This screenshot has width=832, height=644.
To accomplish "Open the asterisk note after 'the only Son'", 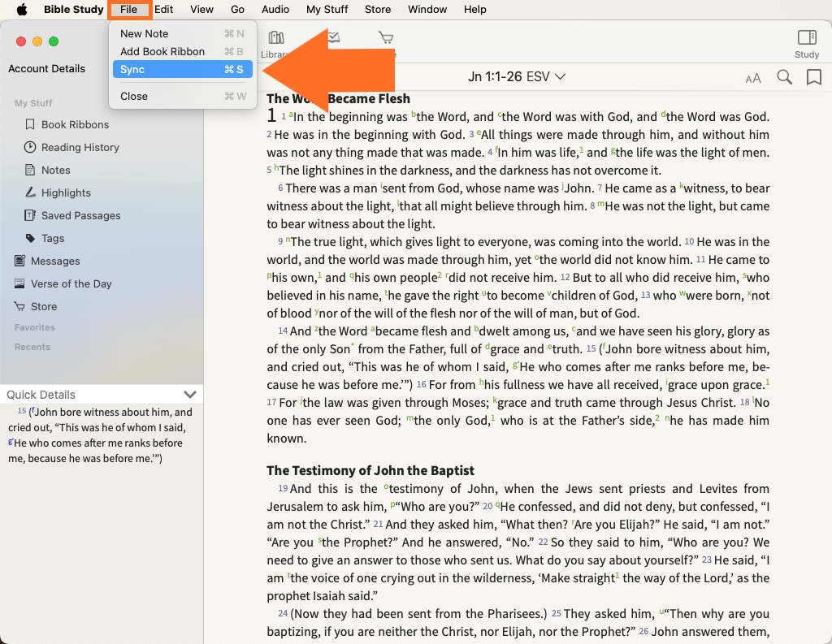I will pyautogui.click(x=353, y=345).
